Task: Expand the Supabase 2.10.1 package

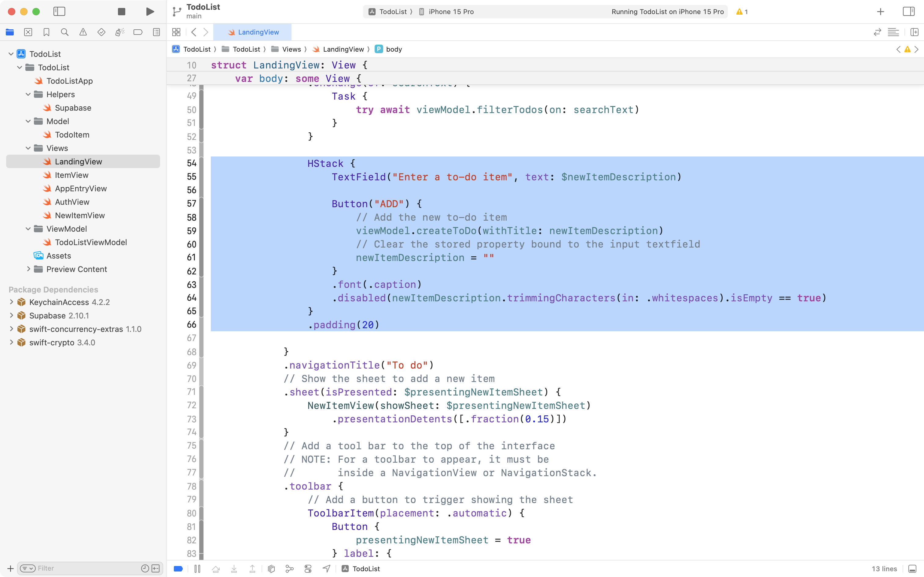Action: (x=11, y=316)
